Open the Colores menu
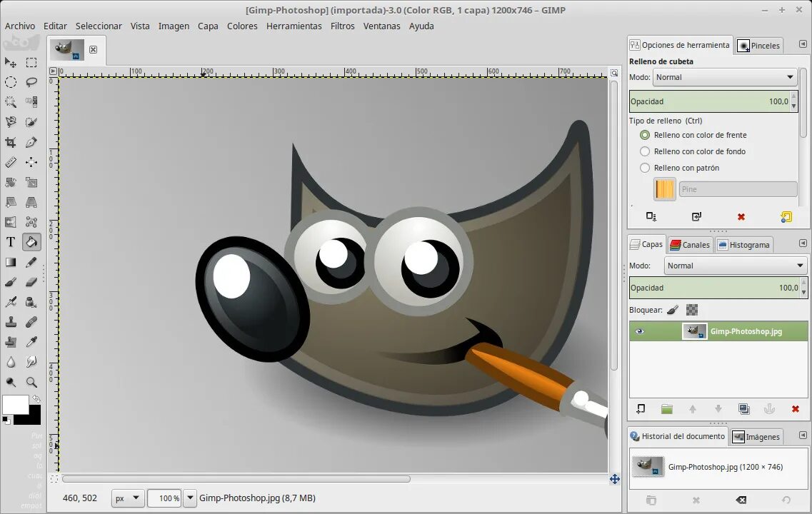The width and height of the screenshot is (812, 514). [242, 26]
